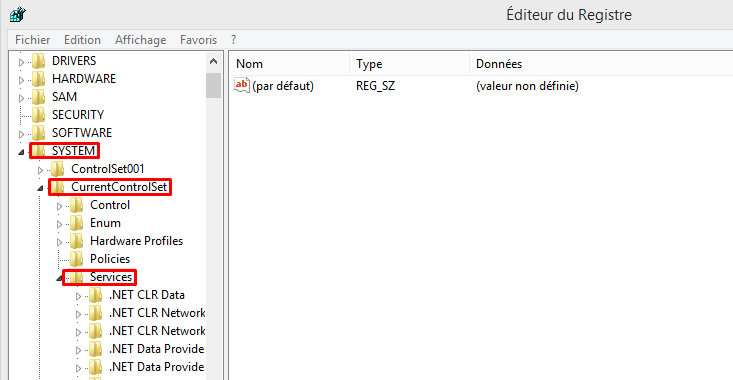
Task: Select the Control key label
Action: point(110,205)
